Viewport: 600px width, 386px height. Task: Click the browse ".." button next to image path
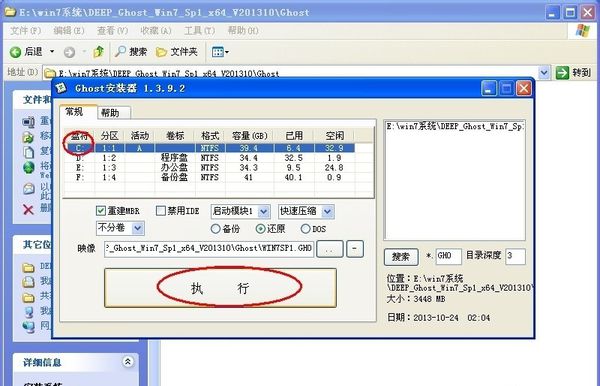click(x=330, y=249)
